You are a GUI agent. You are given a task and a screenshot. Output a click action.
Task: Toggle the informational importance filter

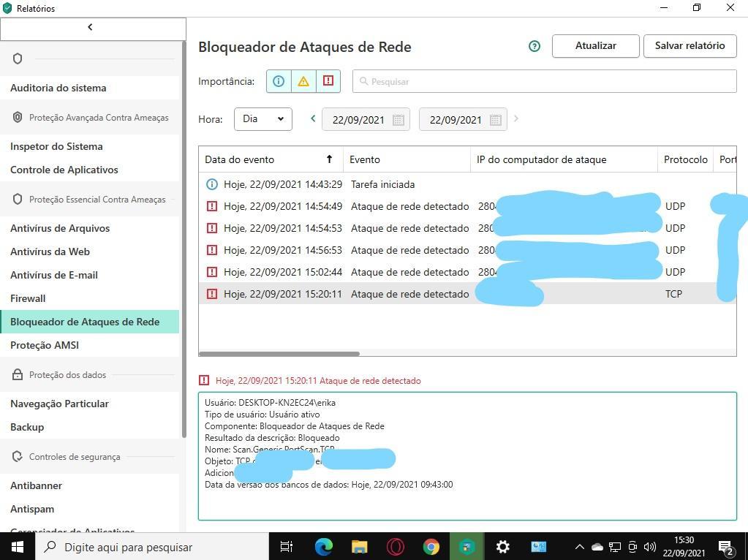pyautogui.click(x=279, y=81)
